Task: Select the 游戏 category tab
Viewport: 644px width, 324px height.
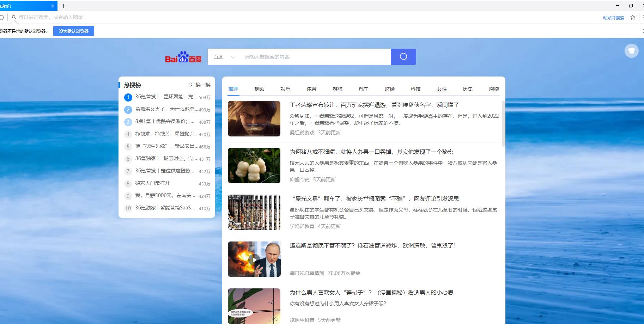Action: [337, 89]
